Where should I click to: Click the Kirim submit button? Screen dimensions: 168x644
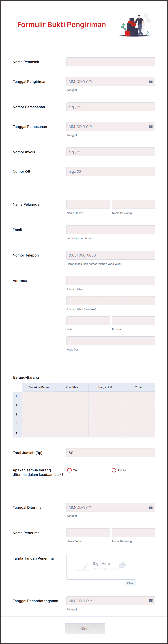point(85,628)
